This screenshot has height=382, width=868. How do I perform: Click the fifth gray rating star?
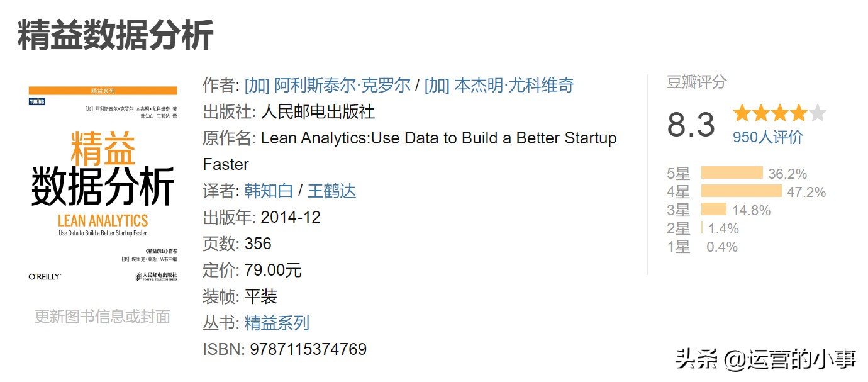click(x=817, y=114)
